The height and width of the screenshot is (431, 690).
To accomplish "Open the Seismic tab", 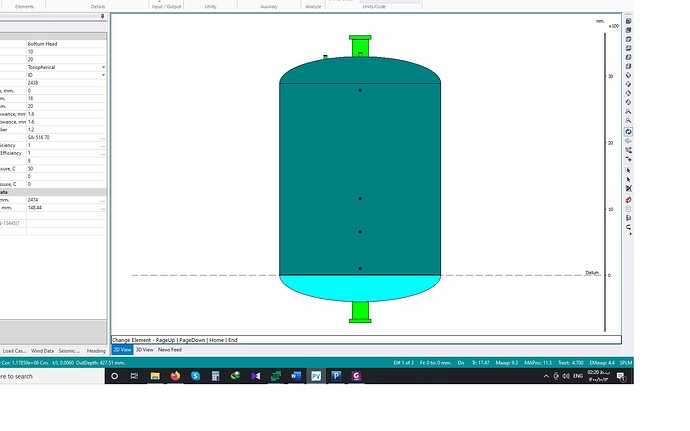I will coord(69,351).
